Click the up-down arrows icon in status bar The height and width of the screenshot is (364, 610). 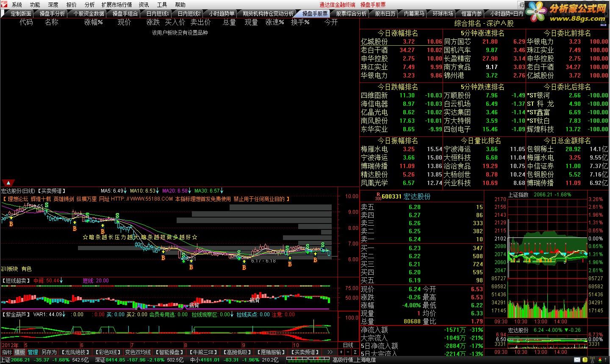[x=600, y=360]
